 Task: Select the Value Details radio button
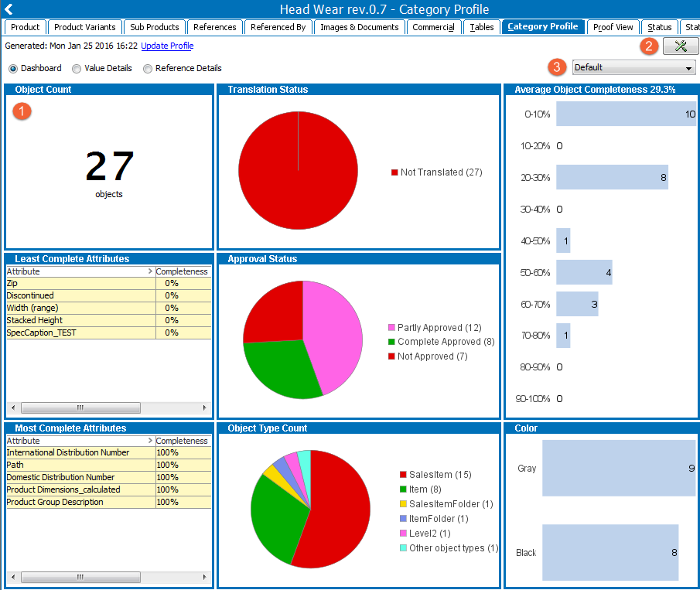coord(77,69)
